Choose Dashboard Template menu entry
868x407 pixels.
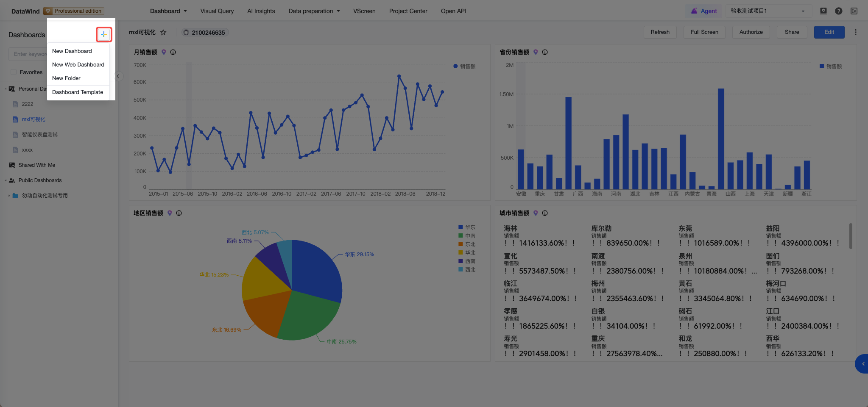78,92
